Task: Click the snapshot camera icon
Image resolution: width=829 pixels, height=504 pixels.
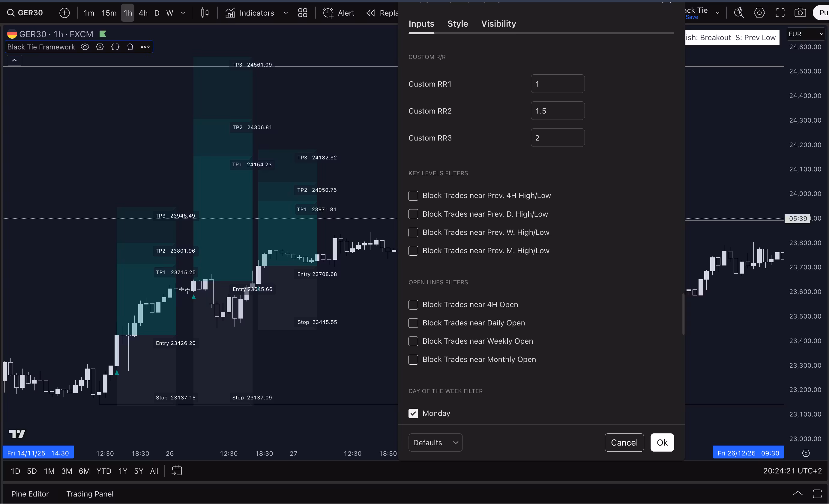Action: tap(800, 13)
